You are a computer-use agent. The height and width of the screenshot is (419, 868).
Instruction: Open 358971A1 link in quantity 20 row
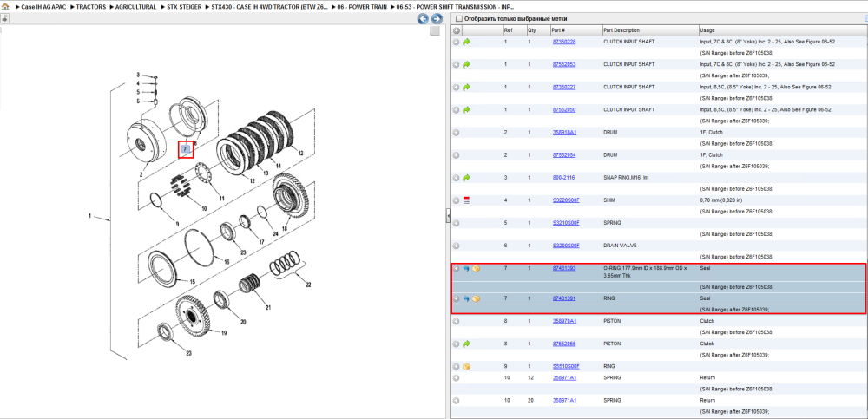565,400
